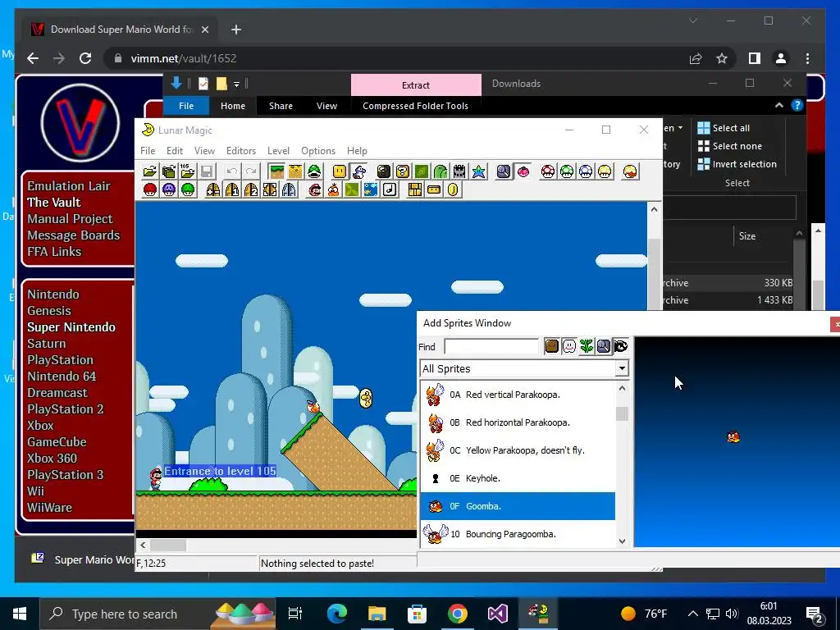Open The Vault link on Vimm's sidebar

point(53,203)
